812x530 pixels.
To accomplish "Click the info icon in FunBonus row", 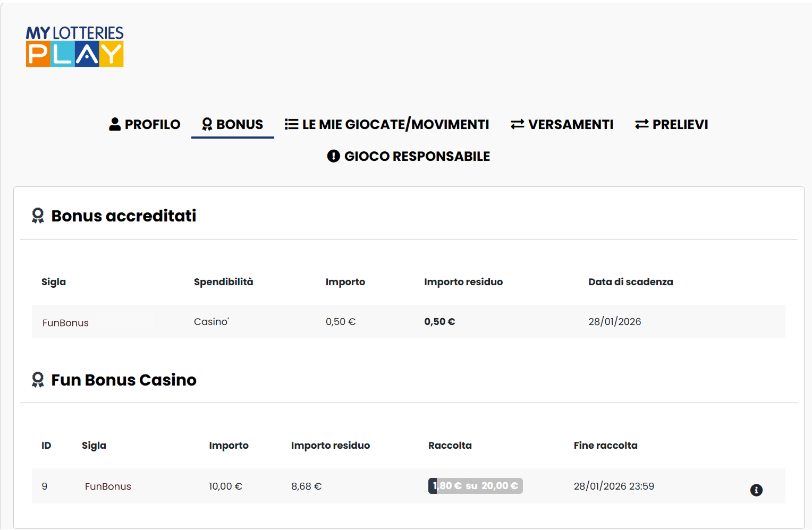I will tap(756, 490).
